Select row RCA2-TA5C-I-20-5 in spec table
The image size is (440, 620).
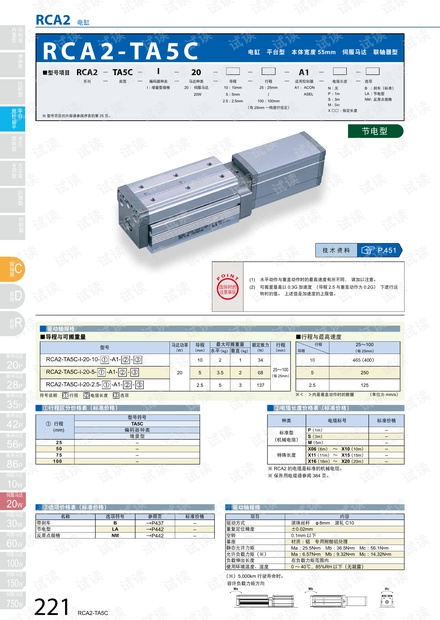165,372
